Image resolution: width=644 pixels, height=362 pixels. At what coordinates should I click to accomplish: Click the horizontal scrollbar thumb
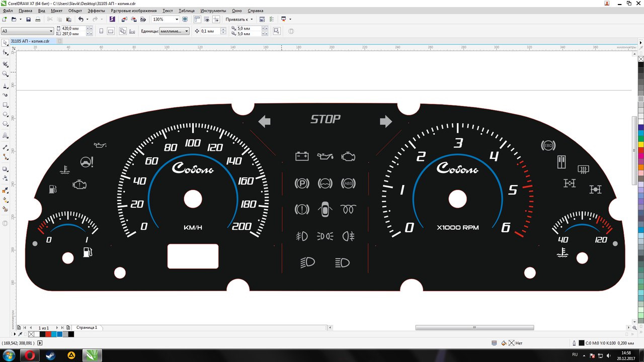click(x=474, y=327)
